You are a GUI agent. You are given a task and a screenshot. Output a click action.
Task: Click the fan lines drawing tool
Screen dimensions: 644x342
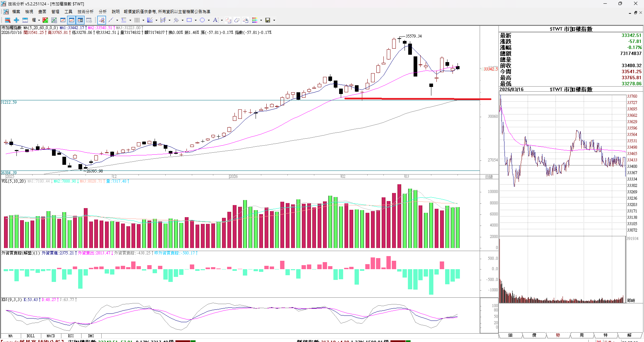click(x=150, y=20)
